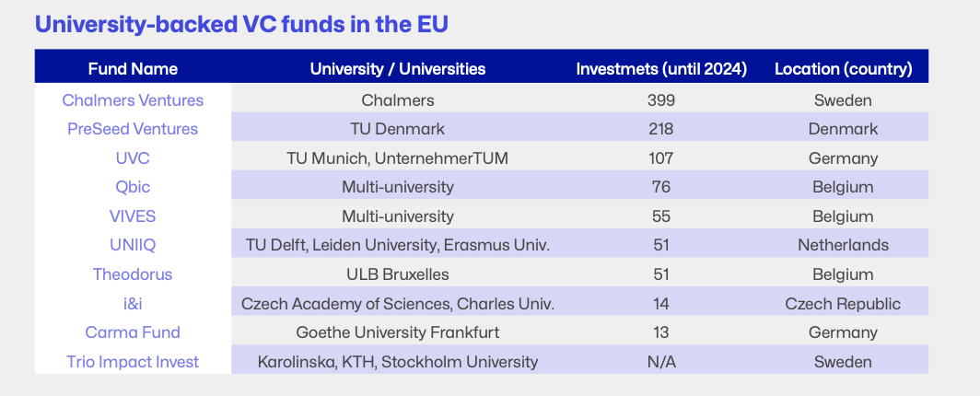Click the Investmets (until 2024) column header

tap(661, 69)
